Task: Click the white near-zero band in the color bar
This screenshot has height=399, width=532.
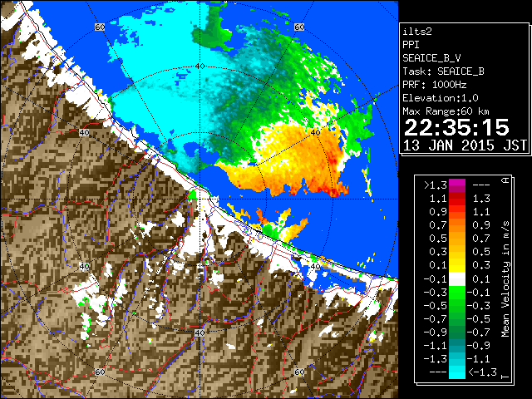Action: tap(457, 279)
